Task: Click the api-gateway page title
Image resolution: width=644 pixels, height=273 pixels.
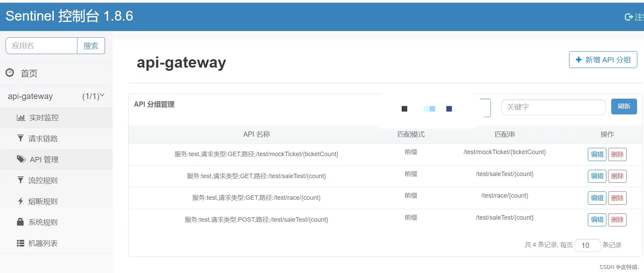Action: coord(181,63)
